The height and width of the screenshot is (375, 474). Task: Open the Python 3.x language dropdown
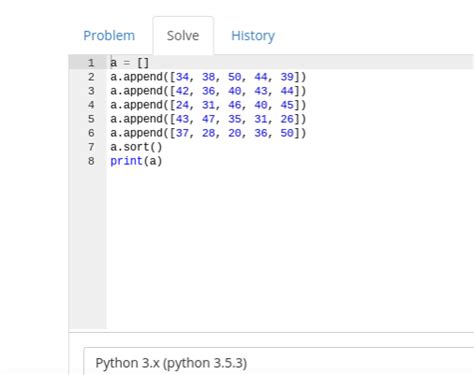pos(279,361)
